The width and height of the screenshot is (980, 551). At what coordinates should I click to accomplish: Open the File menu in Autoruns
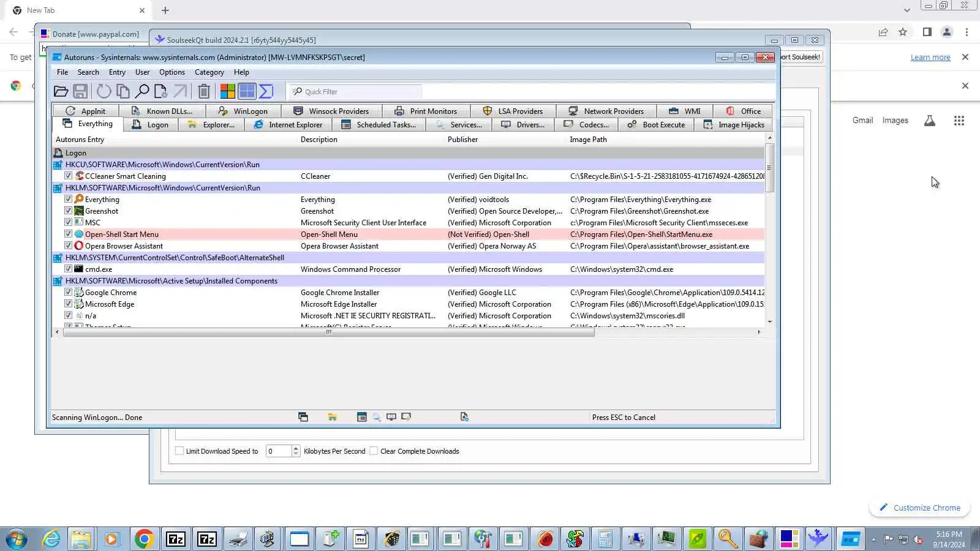click(62, 72)
